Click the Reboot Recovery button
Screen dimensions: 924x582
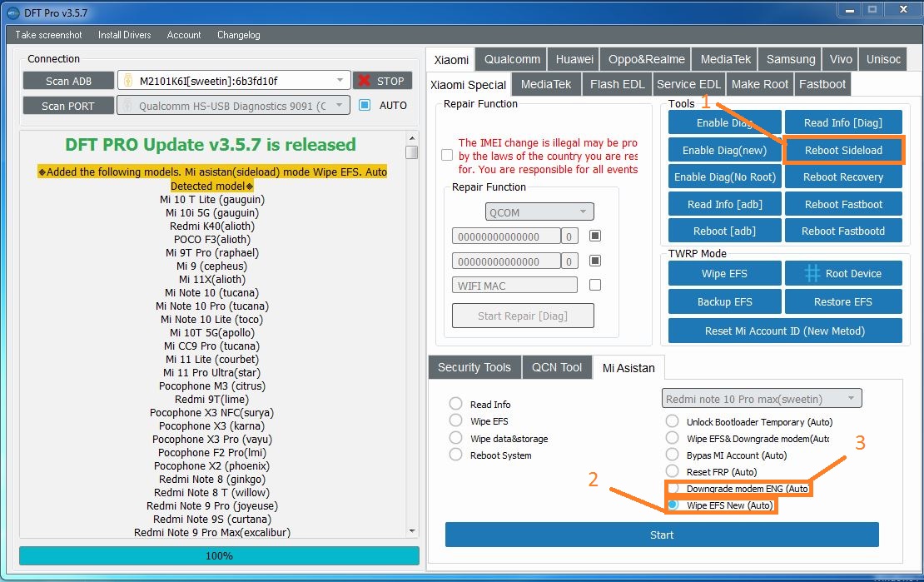point(843,177)
